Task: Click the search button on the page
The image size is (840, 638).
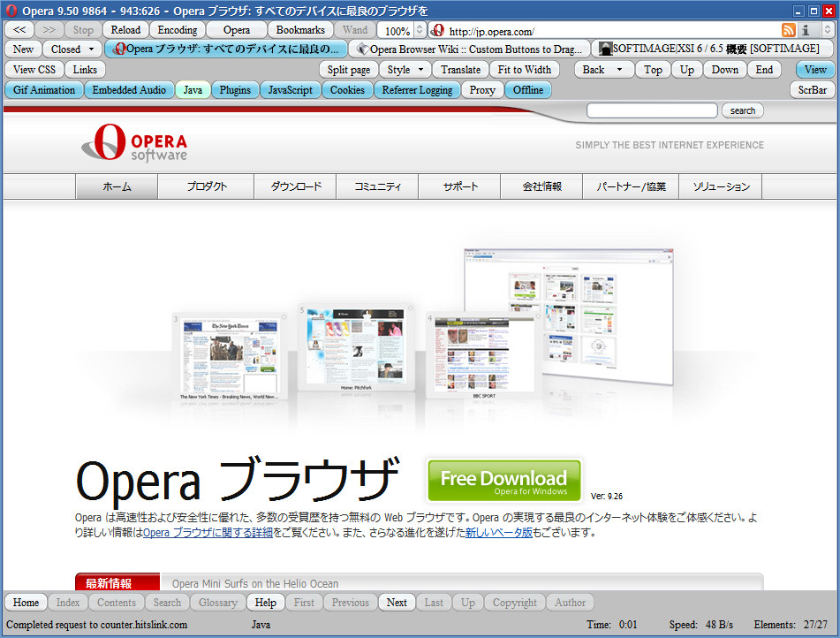Action: click(743, 110)
